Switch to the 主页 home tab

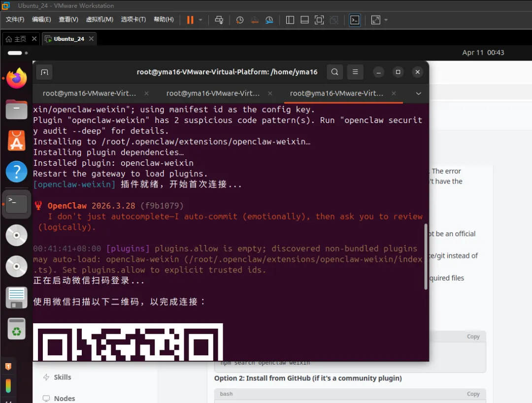click(x=16, y=39)
